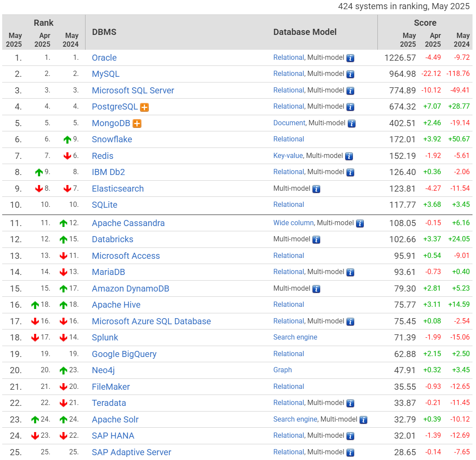Go to Snowflake details
Viewport: 476px width, 460px height.
coord(112,139)
